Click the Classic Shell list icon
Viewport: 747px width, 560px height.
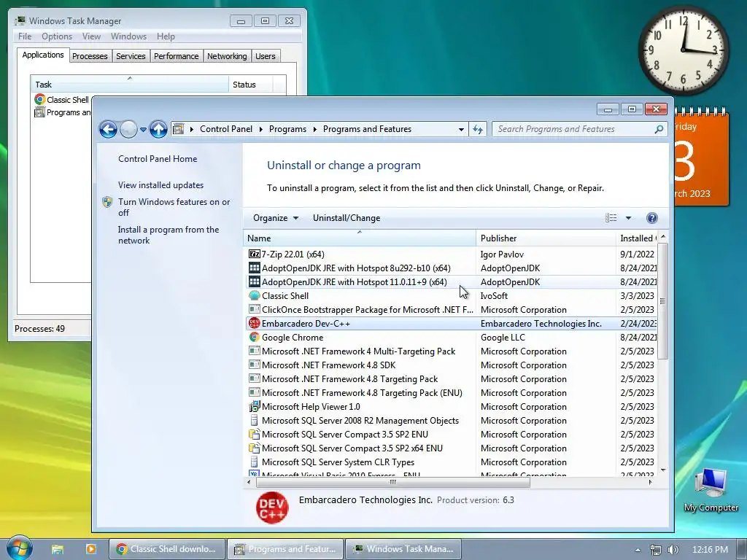click(x=255, y=296)
